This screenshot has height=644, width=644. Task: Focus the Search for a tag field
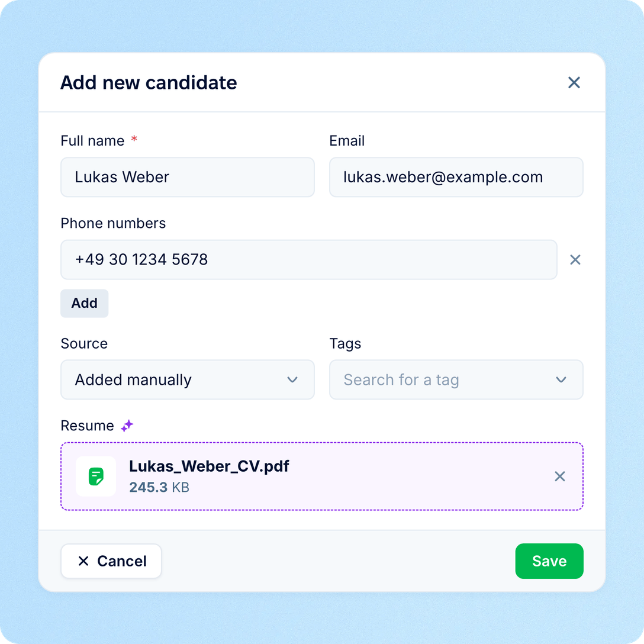[x=456, y=379]
